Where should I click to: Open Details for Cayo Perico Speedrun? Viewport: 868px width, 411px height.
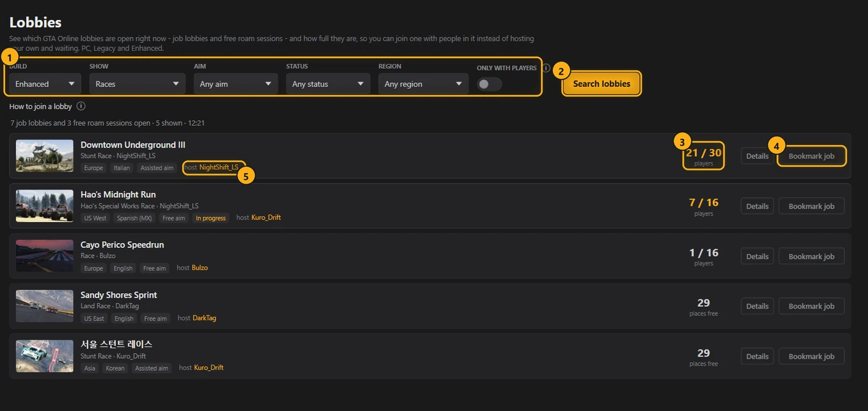(x=757, y=257)
